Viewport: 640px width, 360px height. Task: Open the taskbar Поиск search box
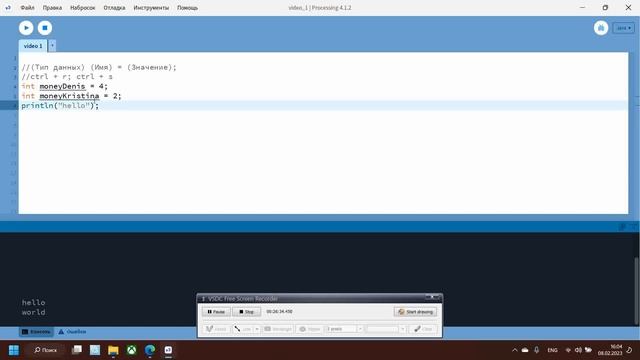[45, 350]
